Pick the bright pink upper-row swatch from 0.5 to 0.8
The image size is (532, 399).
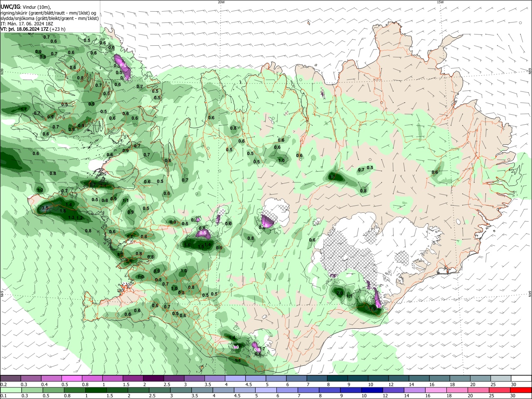(x=71, y=378)
